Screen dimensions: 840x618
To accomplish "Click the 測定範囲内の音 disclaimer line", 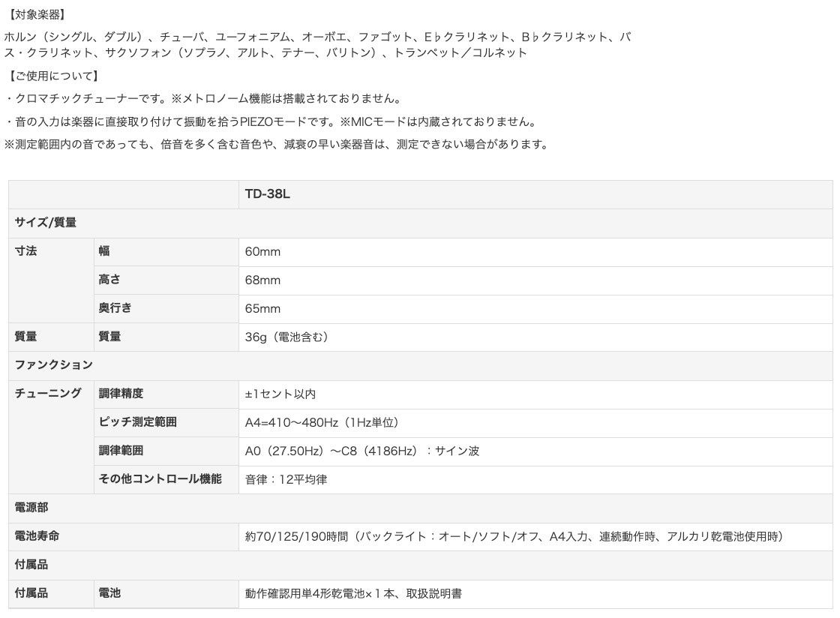I will click(276, 144).
